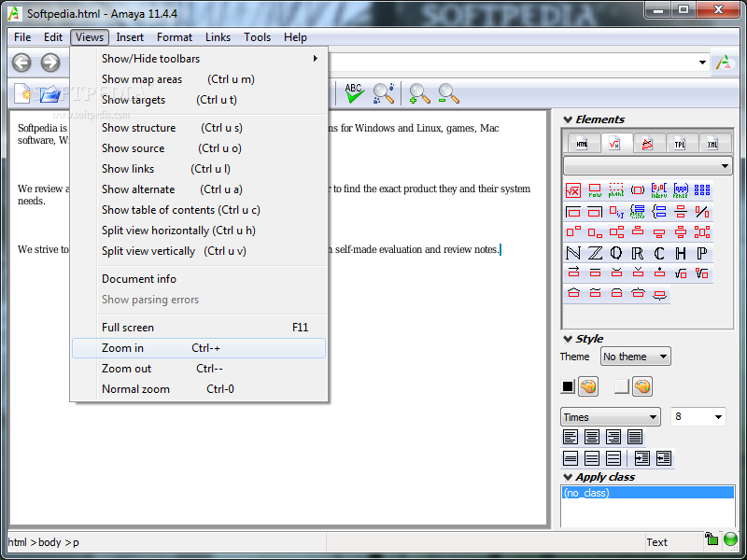Viewport: 747px width, 560px height.
Task: Expand the Show/Hide toolbars submenu
Action: point(199,59)
